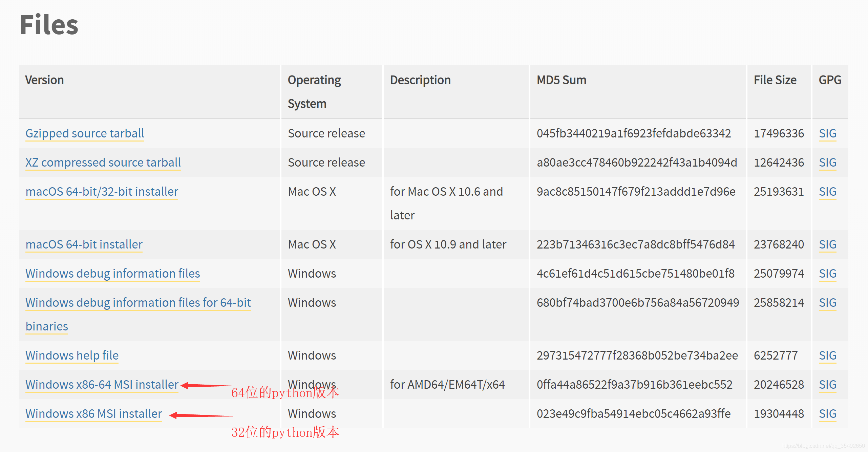Click description 'for AMD64/EM64T/x64'
Viewport: 868px width, 452px height.
tap(447, 385)
